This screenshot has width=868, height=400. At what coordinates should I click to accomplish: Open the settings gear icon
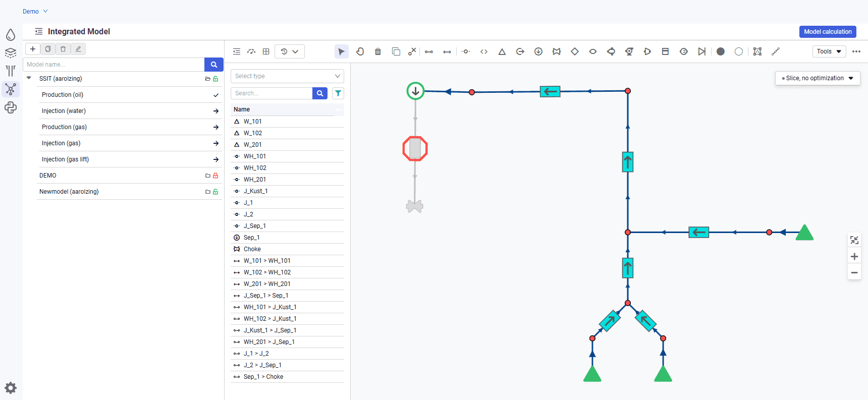coord(11,388)
